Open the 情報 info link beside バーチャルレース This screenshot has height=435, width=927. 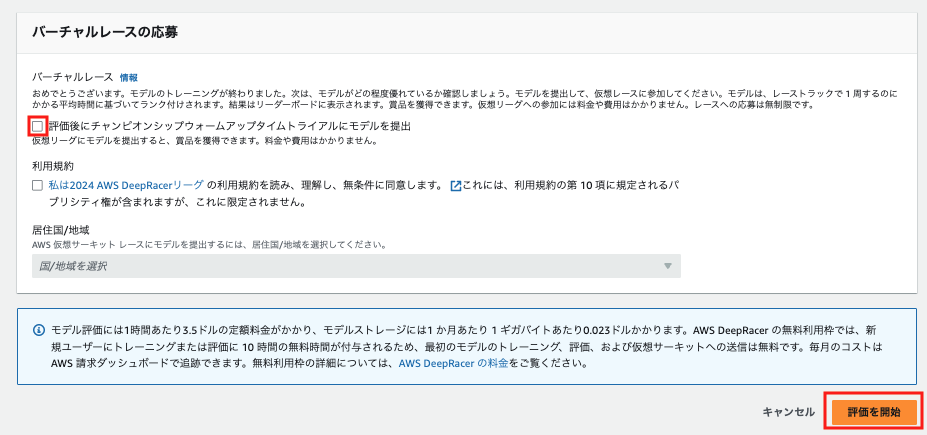129,77
